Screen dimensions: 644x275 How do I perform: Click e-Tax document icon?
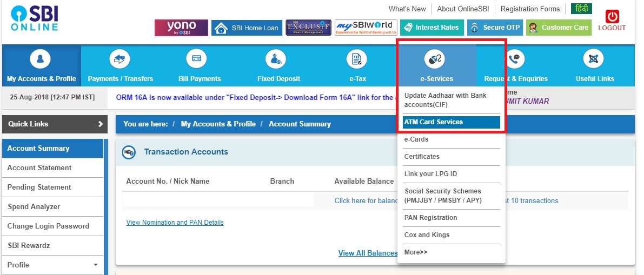356,59
